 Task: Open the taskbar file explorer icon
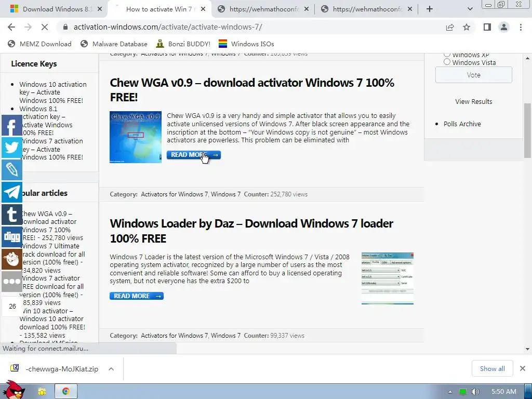(42, 392)
